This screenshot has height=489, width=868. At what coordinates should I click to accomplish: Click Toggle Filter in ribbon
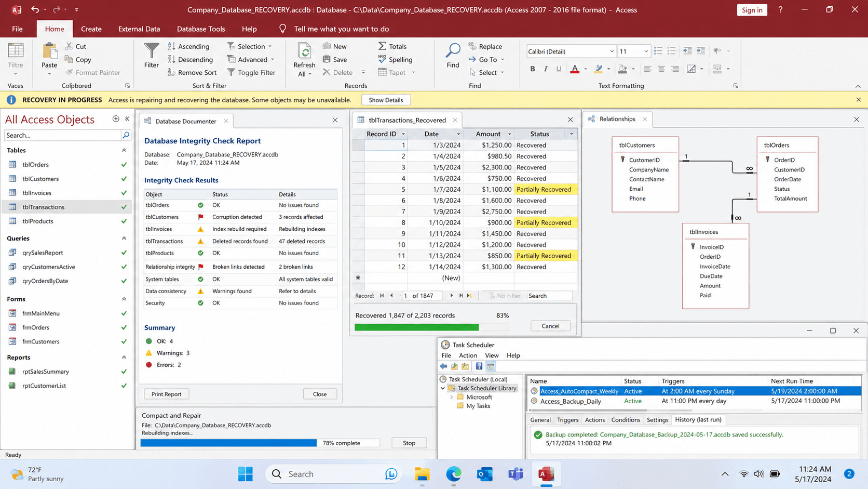pyautogui.click(x=251, y=72)
